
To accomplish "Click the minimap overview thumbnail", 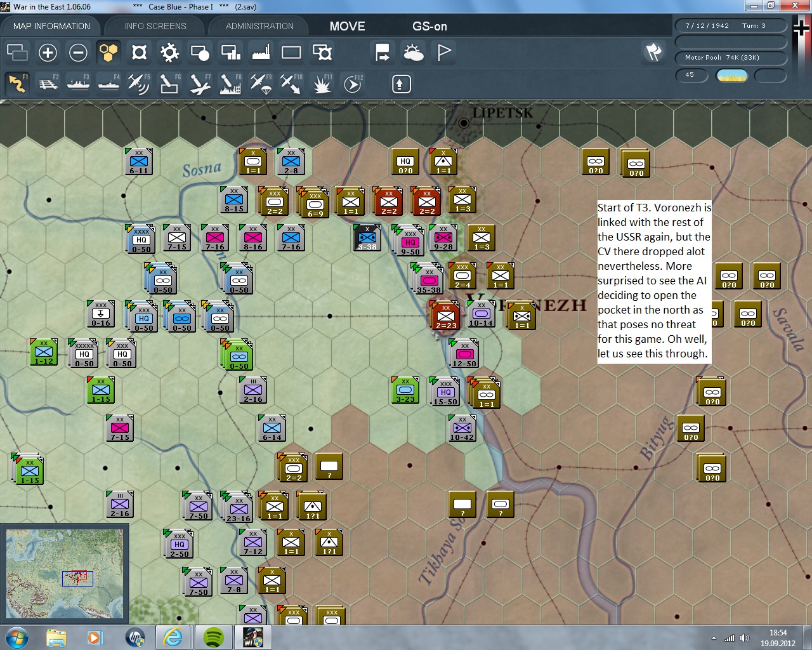I will click(65, 574).
